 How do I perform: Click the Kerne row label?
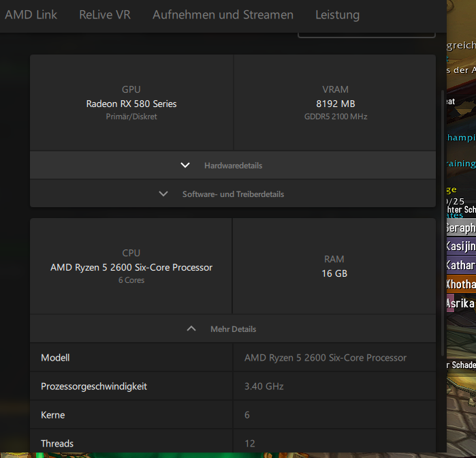53,415
